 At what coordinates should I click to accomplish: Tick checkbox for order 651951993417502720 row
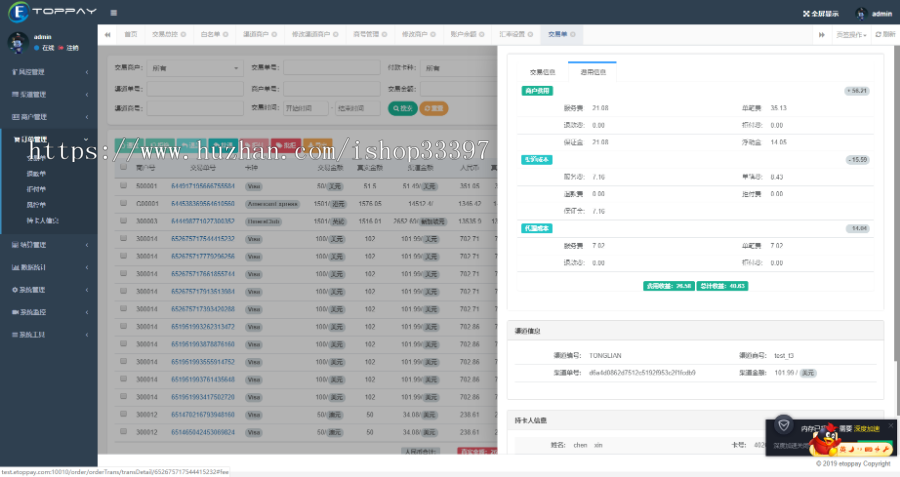[123, 396]
